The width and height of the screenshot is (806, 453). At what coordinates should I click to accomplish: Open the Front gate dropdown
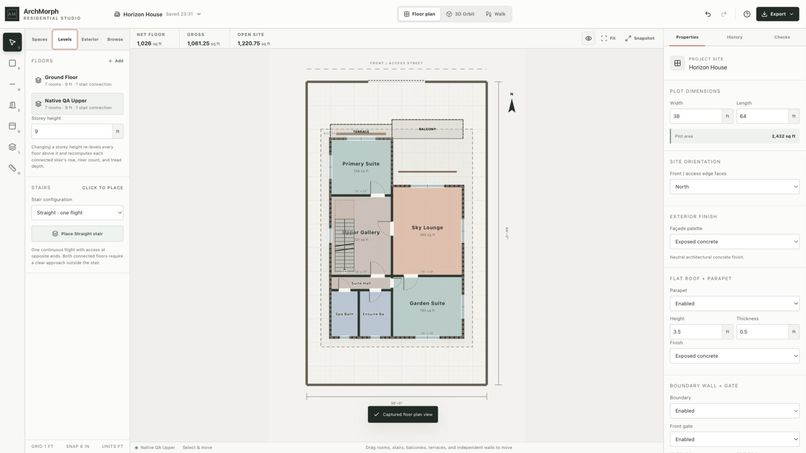coord(735,439)
